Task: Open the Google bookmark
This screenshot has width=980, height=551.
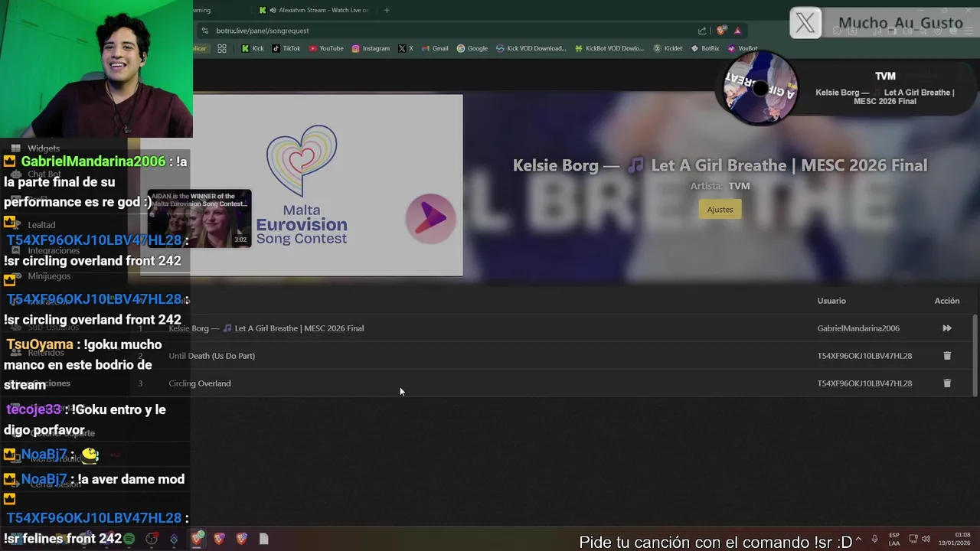Action: pos(472,48)
